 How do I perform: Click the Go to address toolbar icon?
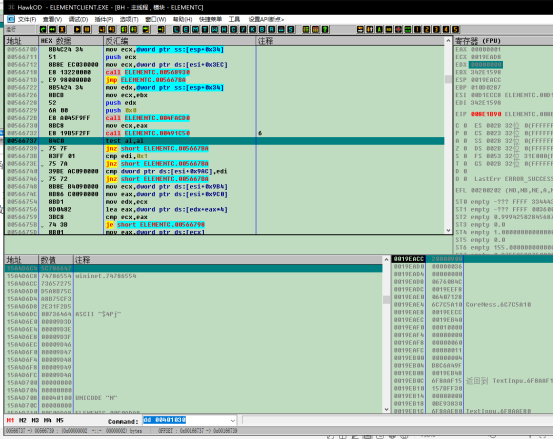coord(162,30)
